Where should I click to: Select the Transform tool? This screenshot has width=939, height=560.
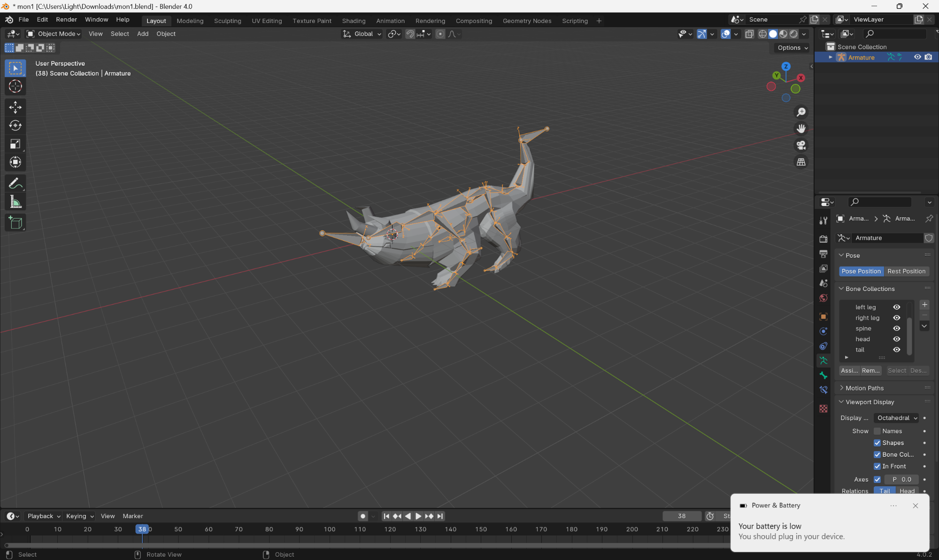click(15, 162)
